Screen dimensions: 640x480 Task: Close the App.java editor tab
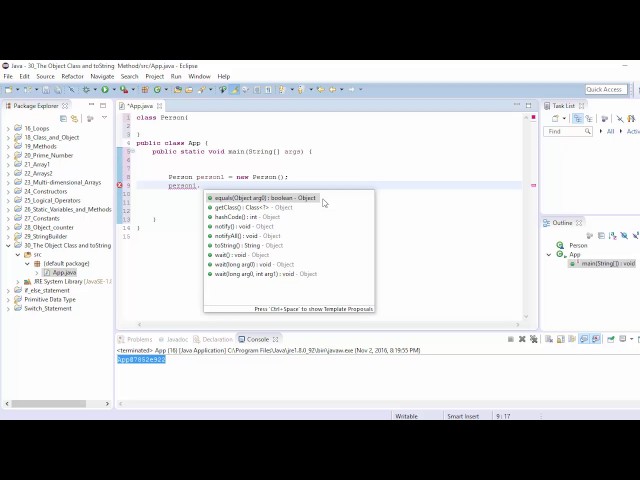pos(160,106)
